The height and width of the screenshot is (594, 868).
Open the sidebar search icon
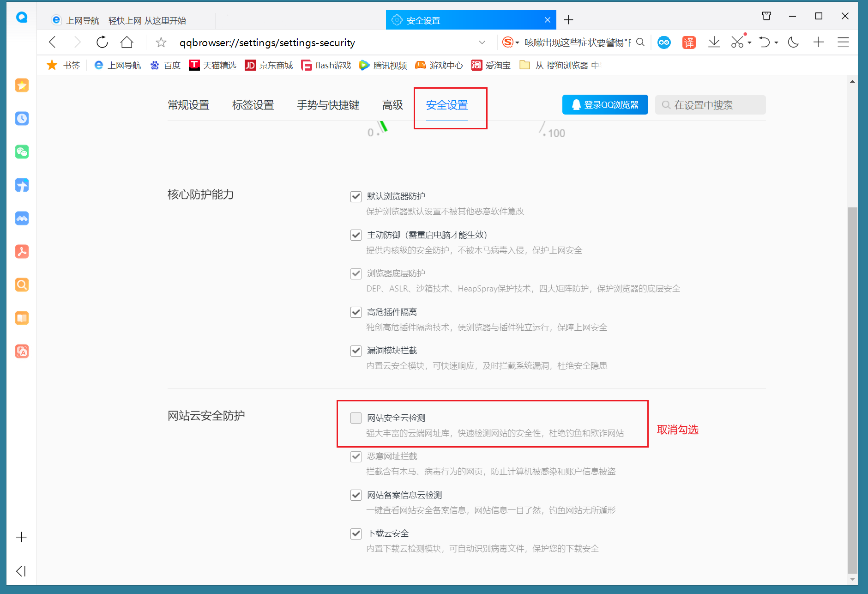[21, 285]
